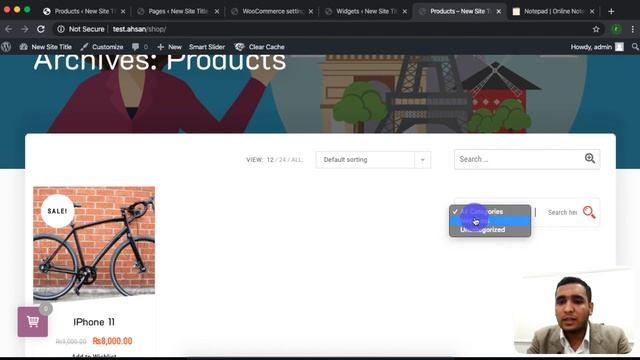Click admin user avatar in admin bar

(619, 47)
